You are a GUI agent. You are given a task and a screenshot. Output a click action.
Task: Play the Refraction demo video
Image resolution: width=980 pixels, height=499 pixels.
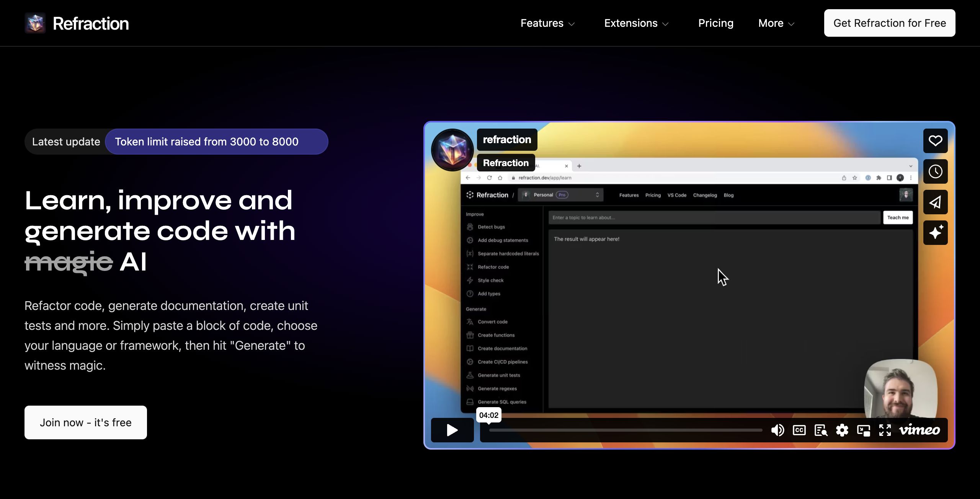pyautogui.click(x=452, y=430)
